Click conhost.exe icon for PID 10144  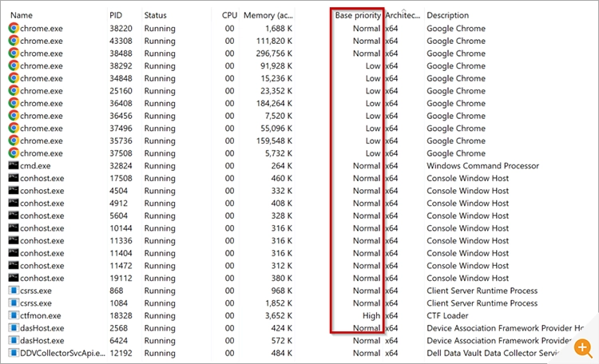pyautogui.click(x=14, y=228)
